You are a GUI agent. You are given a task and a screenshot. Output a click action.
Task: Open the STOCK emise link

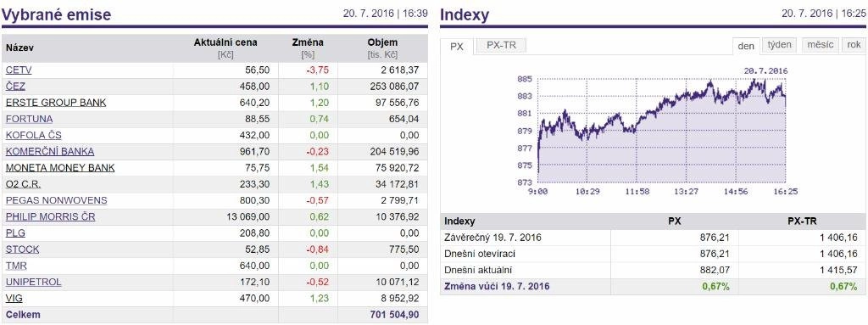click(x=22, y=249)
